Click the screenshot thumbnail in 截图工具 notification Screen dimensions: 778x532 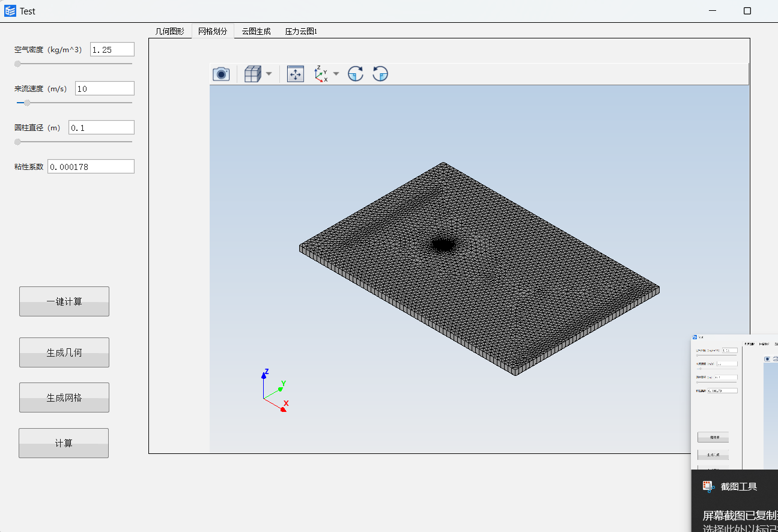pyautogui.click(x=734, y=402)
